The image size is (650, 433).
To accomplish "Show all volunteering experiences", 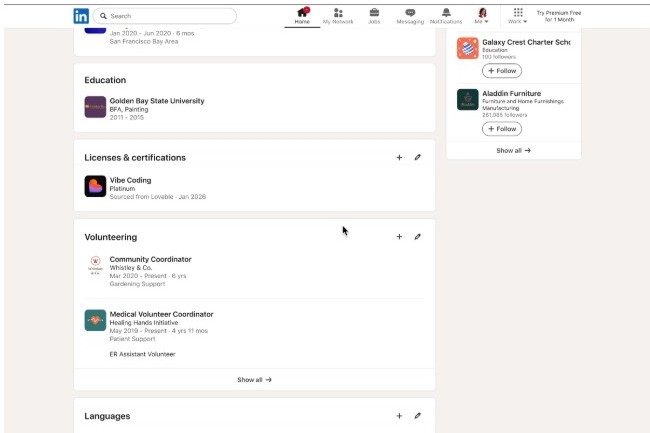I will click(x=254, y=380).
